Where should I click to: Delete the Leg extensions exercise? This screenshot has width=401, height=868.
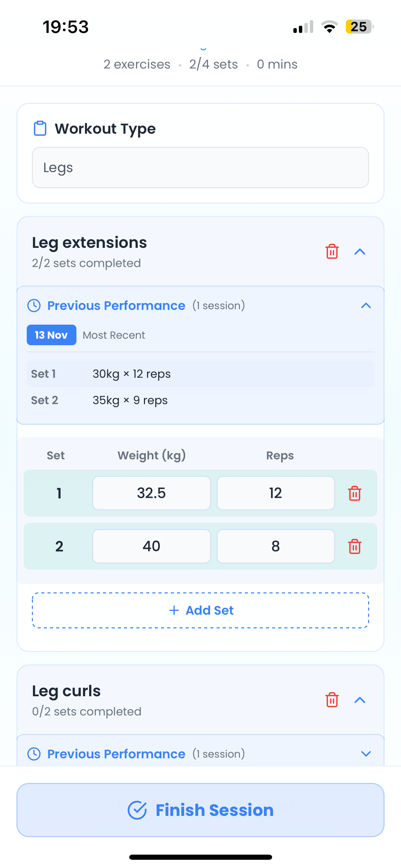tap(332, 252)
